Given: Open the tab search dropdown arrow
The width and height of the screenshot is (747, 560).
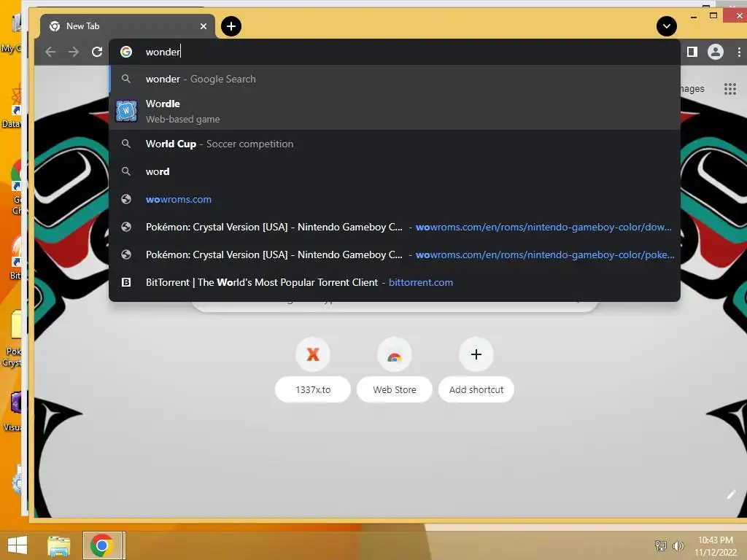Looking at the screenshot, I should tap(667, 26).
